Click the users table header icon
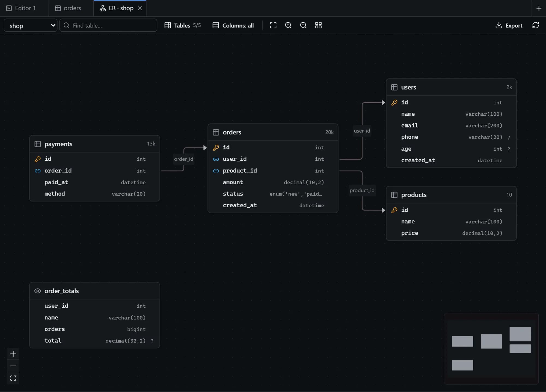Screen dimensions: 546x392 pos(394,87)
